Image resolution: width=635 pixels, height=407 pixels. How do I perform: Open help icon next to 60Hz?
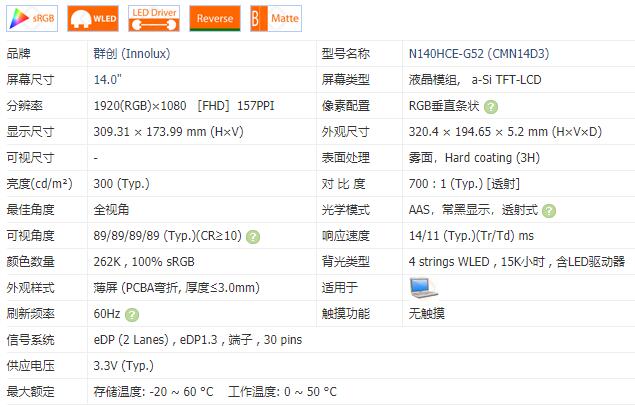click(132, 315)
